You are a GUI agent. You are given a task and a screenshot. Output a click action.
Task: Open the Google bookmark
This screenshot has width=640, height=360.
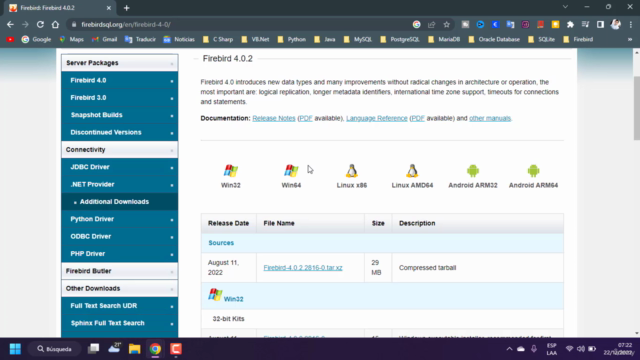[x=36, y=39]
